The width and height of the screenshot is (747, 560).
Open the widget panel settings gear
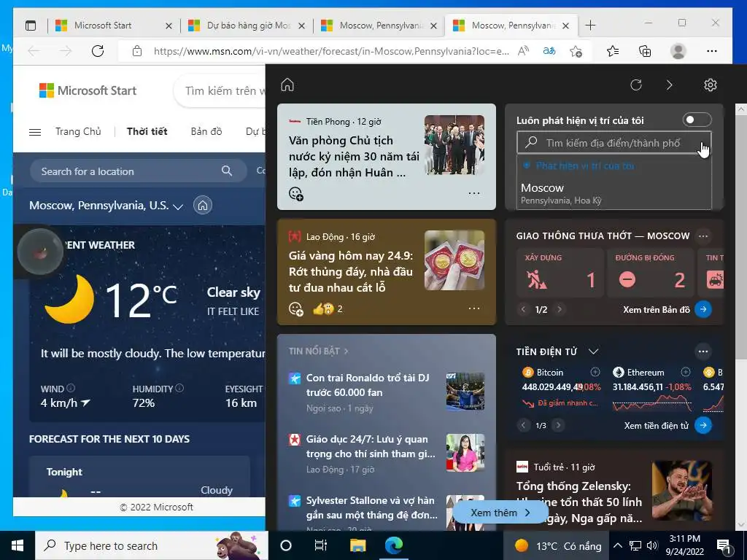click(x=711, y=85)
